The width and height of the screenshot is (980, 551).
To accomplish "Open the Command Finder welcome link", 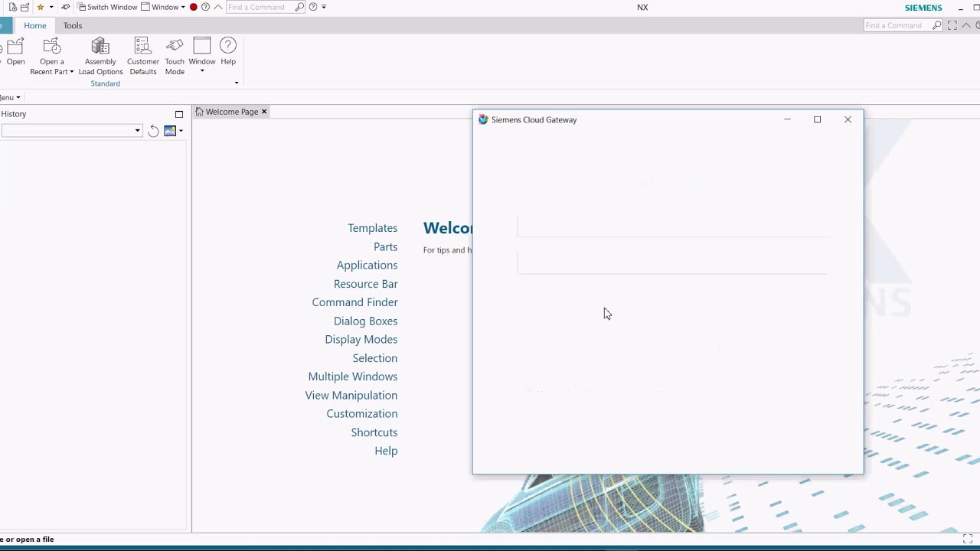I will (x=354, y=302).
